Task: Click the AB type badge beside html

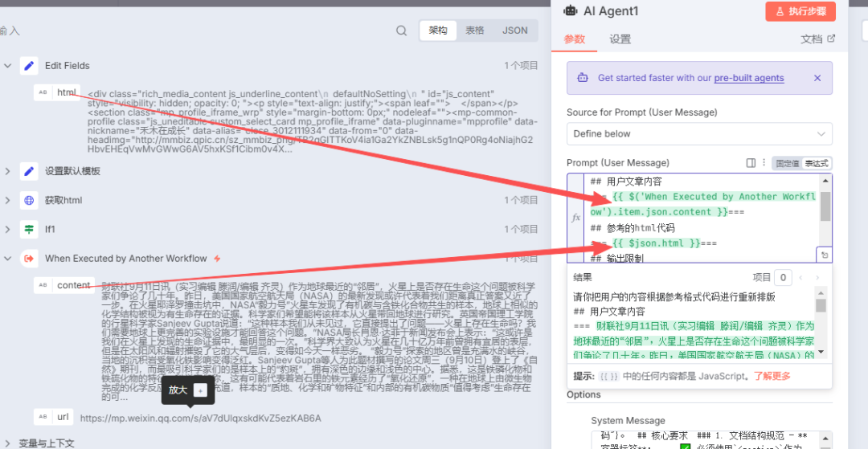Action: 43,92
